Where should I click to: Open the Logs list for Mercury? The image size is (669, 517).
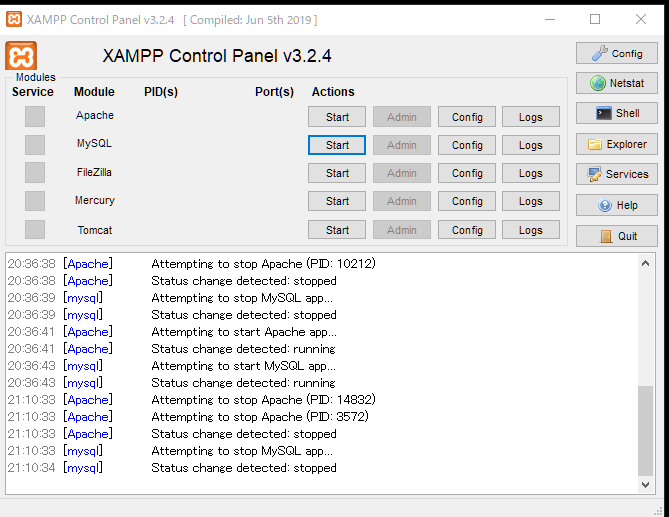(531, 201)
